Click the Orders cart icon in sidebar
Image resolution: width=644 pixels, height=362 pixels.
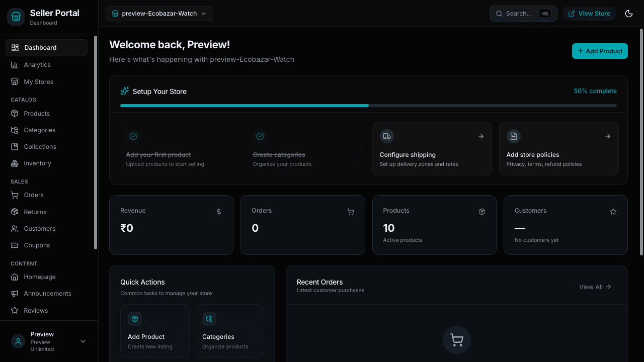click(x=15, y=195)
